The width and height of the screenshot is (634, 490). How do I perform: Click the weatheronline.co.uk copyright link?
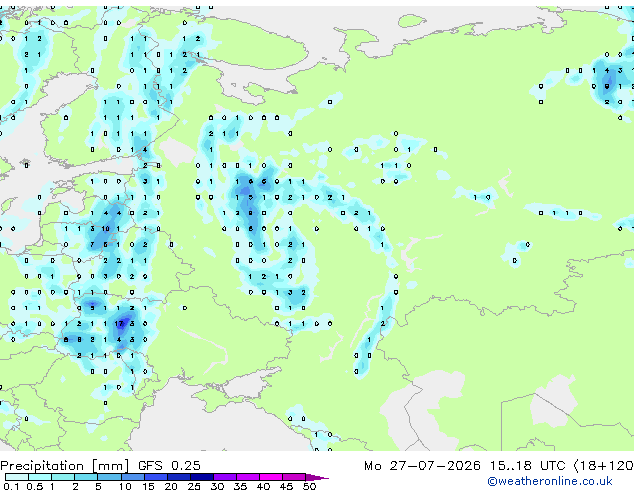click(550, 481)
